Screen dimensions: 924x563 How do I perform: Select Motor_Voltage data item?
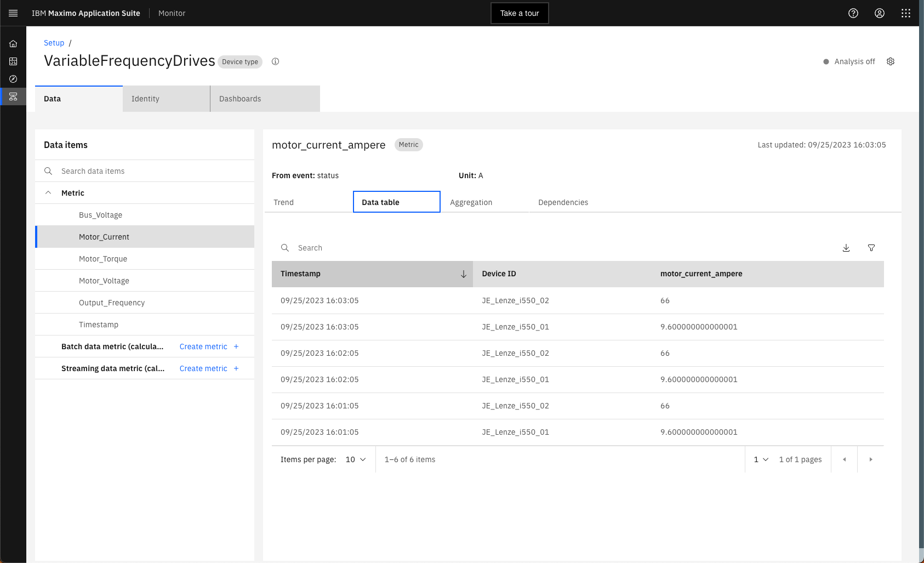point(145,281)
